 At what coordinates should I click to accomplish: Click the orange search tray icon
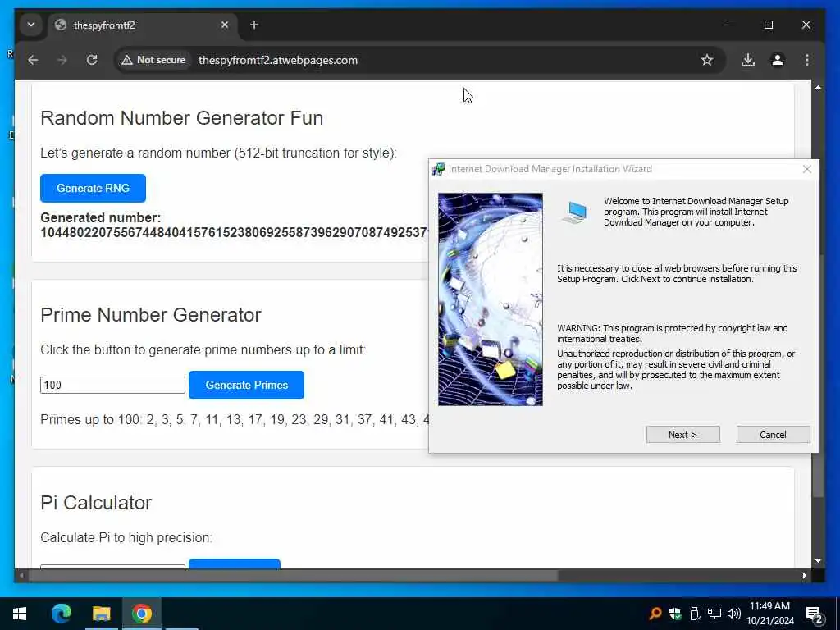tap(655, 614)
